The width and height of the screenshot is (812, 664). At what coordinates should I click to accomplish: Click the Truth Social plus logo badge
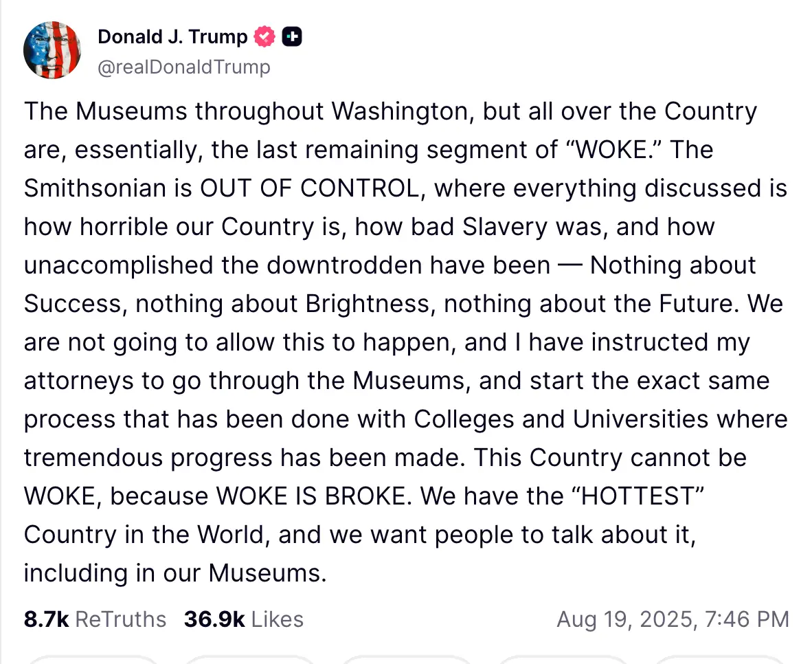click(x=292, y=36)
